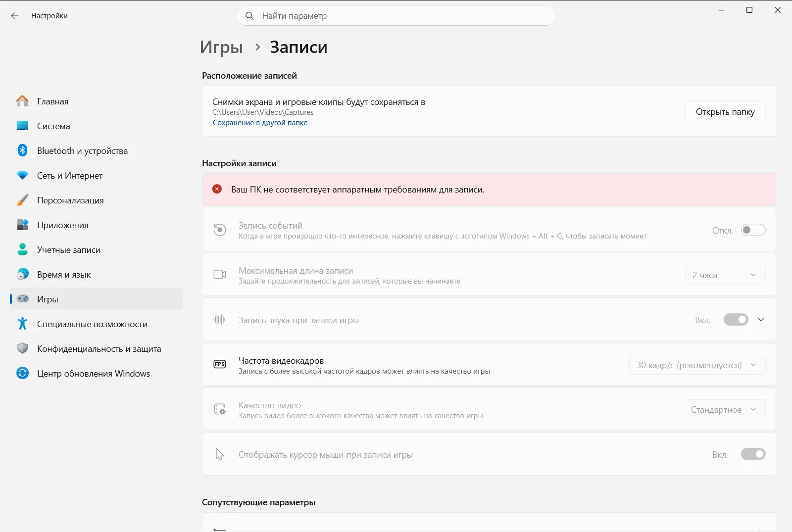Click the Система monitor icon
792x532 pixels.
tap(22, 126)
